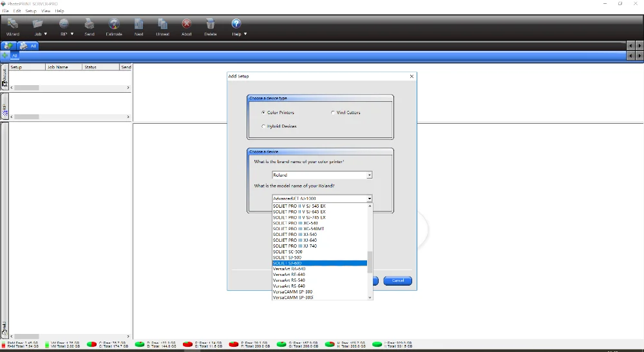Choose SOLJET PRO III XJ-640 model
This screenshot has width=644, height=352.
tap(319, 240)
